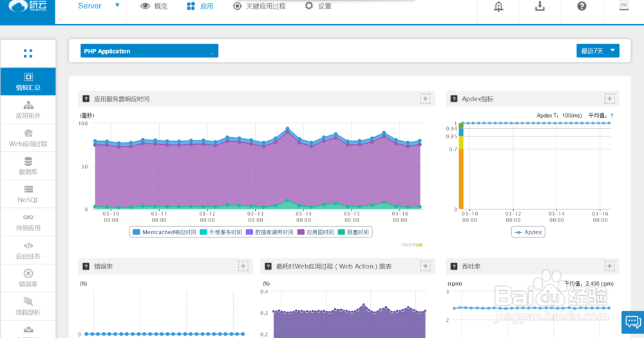Open 后台任务 in the sidebar
644x338 pixels.
pyautogui.click(x=28, y=250)
